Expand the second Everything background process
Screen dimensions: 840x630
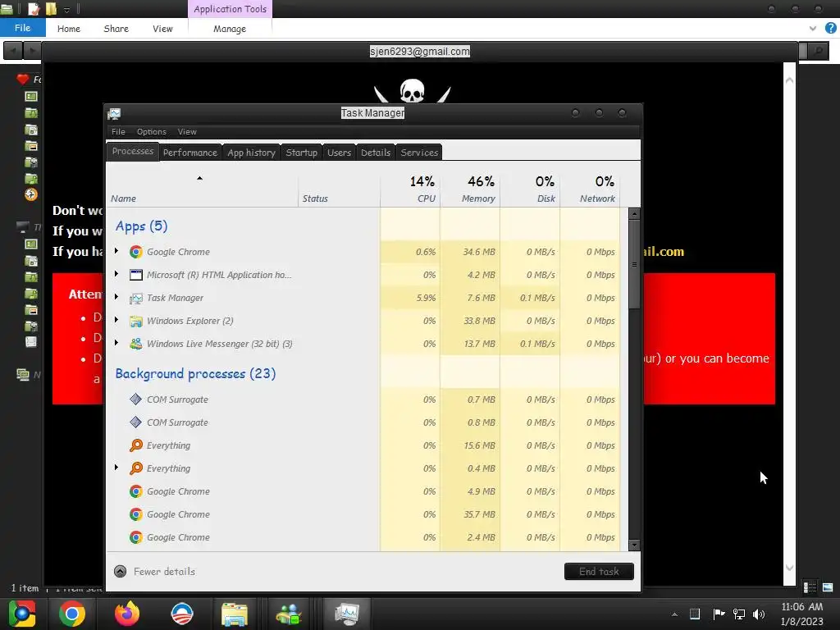[116, 468]
